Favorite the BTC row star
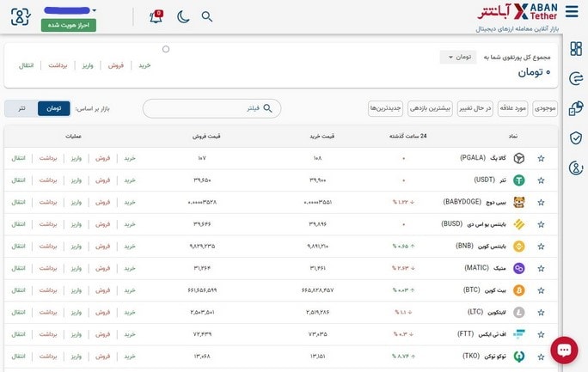Viewport: 588px width, 372px height. (541, 290)
